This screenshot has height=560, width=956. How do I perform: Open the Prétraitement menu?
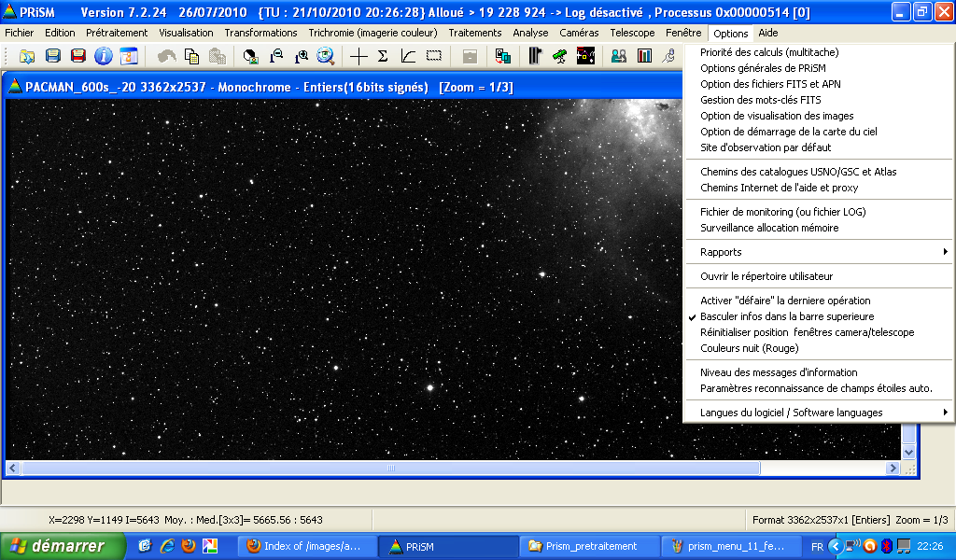pos(117,33)
